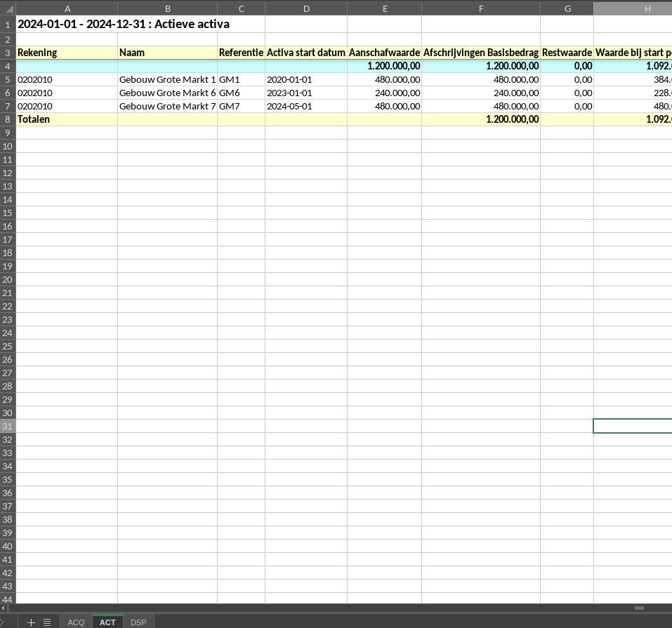Select column E header
This screenshot has width=672, height=628.
[385, 8]
